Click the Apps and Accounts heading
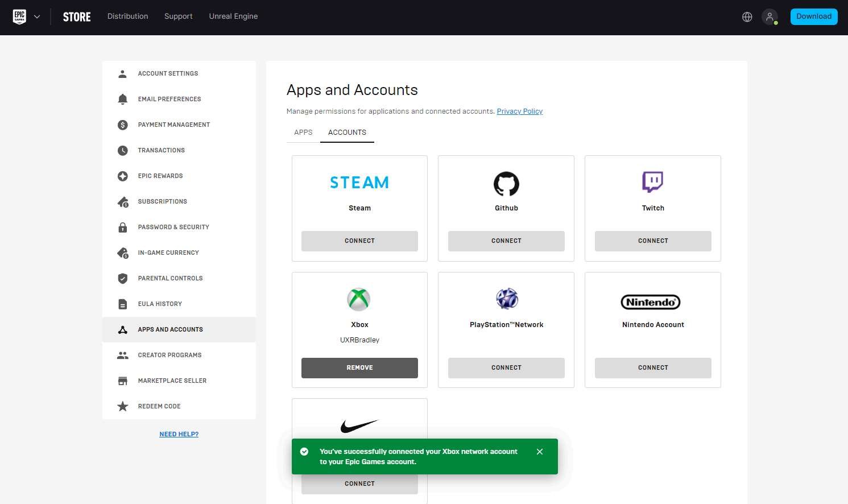The image size is (848, 504). click(352, 90)
